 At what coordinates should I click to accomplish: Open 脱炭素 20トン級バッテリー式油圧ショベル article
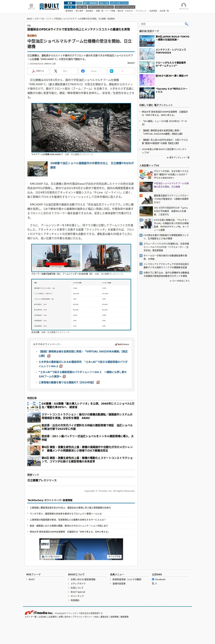(x=88, y=438)
